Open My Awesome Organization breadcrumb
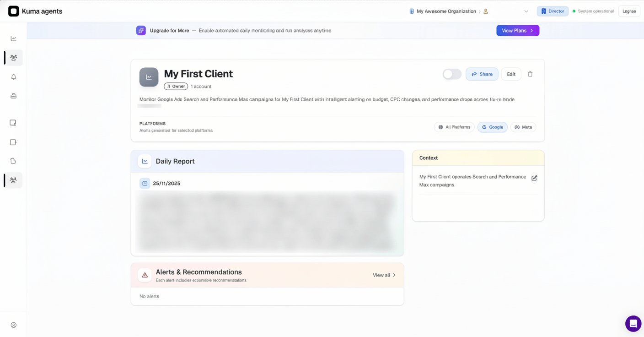Screen dimensions: 644x337 click(446, 11)
